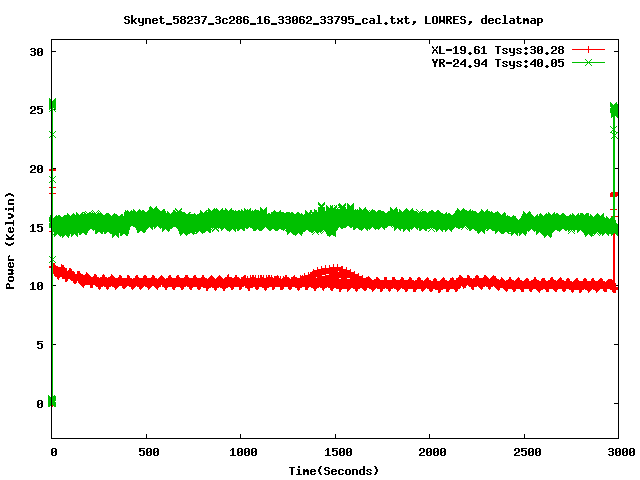
Task: Click the Time(Seconds) x-axis label
Action: 333,471
